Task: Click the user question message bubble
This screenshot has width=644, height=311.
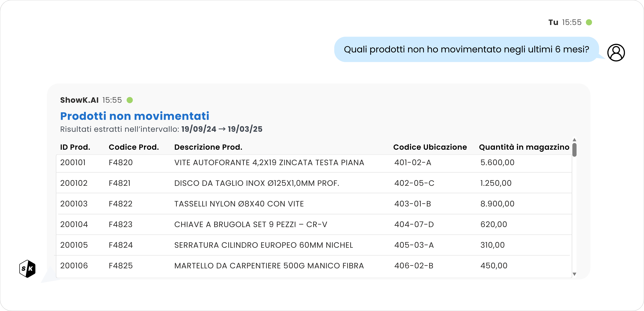Action: 466,50
